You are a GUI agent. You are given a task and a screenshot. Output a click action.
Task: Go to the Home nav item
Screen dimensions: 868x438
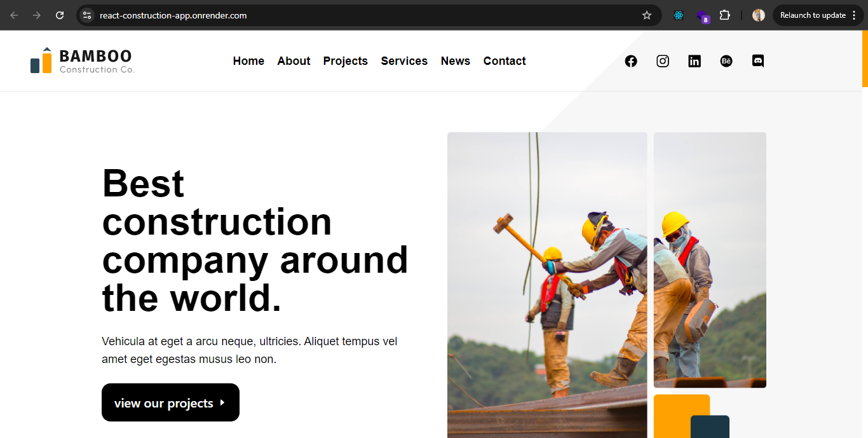[x=248, y=61]
